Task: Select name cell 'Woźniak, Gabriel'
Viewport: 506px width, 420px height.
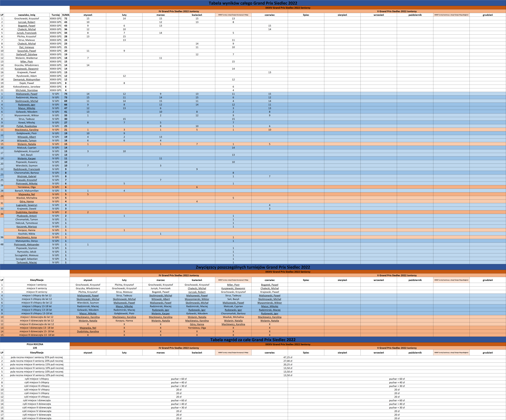Action: [x=26, y=176]
